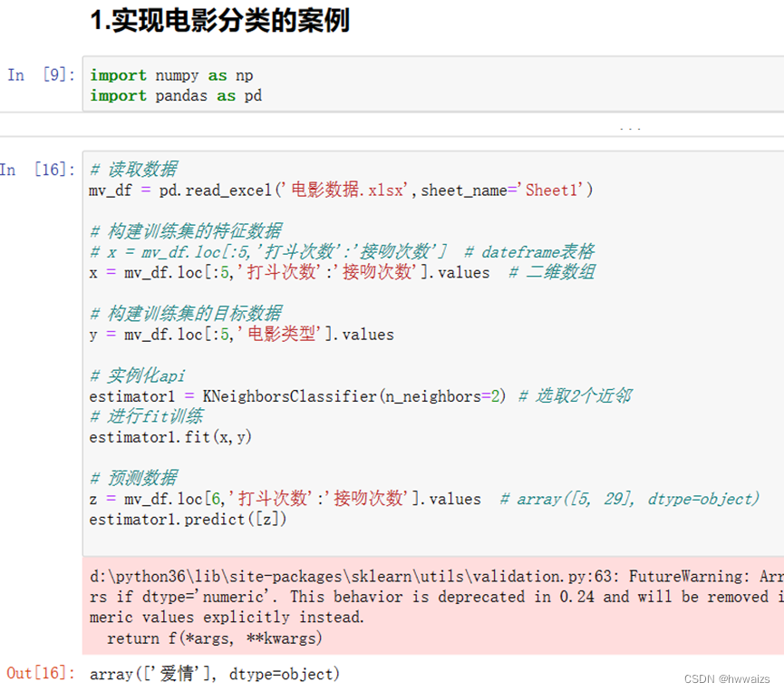Image resolution: width=784 pixels, height=692 pixels.
Task: Click the comment # 读取数据
Action: pos(133,169)
